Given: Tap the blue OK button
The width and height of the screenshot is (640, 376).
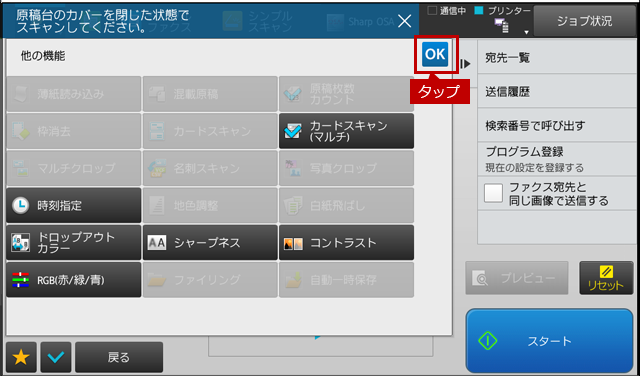Looking at the screenshot, I should (x=435, y=54).
